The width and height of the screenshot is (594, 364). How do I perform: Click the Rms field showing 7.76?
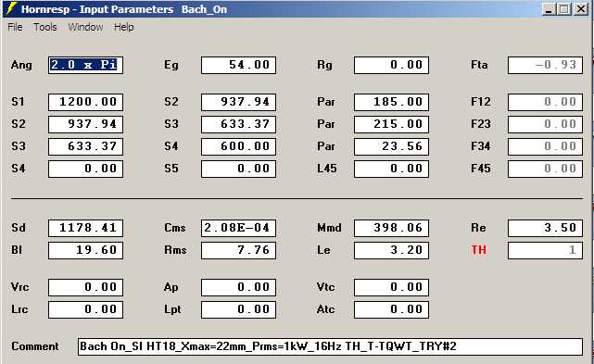pyautogui.click(x=239, y=250)
